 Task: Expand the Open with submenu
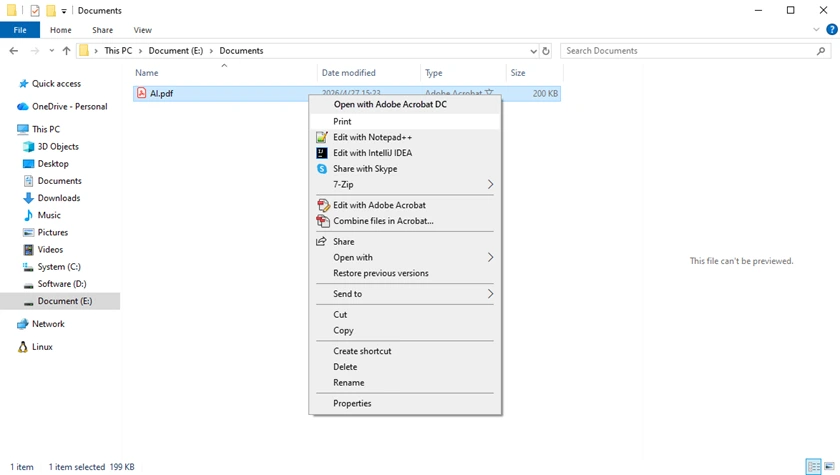[x=405, y=258]
